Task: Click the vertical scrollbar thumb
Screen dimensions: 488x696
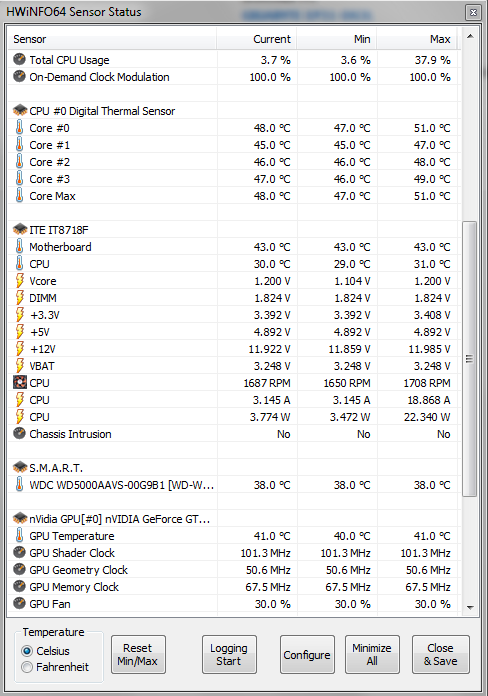Action: coord(470,359)
